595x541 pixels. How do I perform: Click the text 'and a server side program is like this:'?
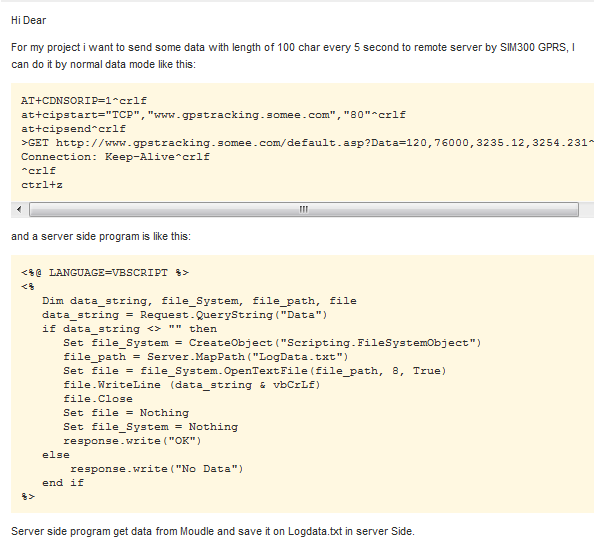[x=101, y=236]
